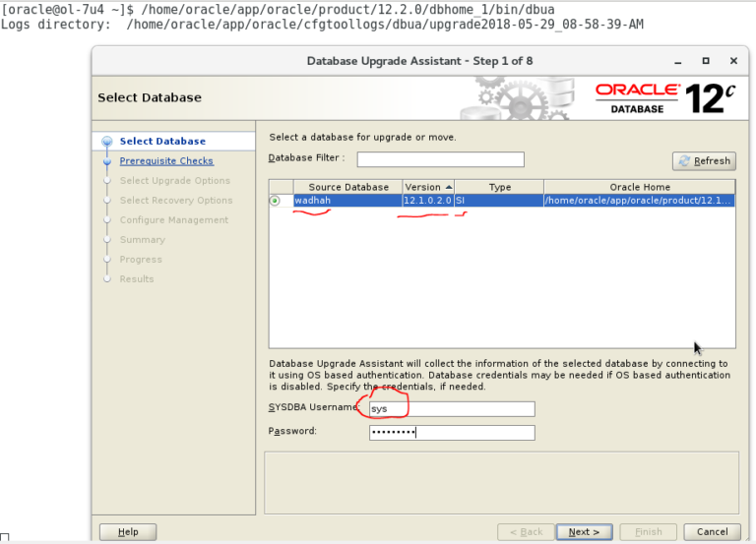Open the Prerequisite Checks step link
Screen dimensions: 756x544
point(165,161)
